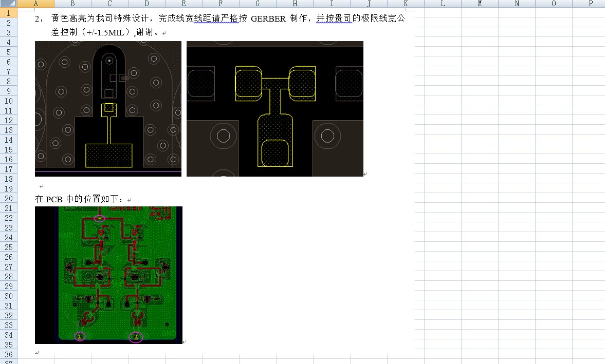This screenshot has width=605, height=364.
Task: Select row 33 header
Action: [9, 325]
